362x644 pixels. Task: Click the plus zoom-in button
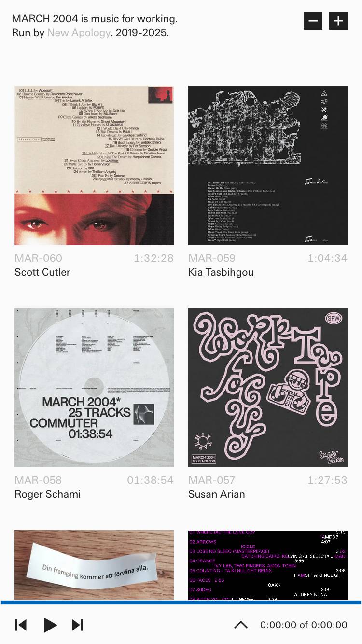tap(338, 21)
